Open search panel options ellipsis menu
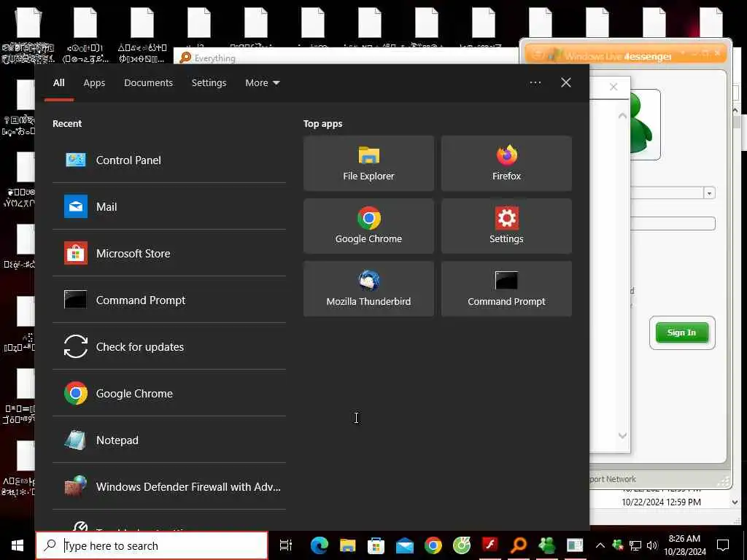 point(535,83)
